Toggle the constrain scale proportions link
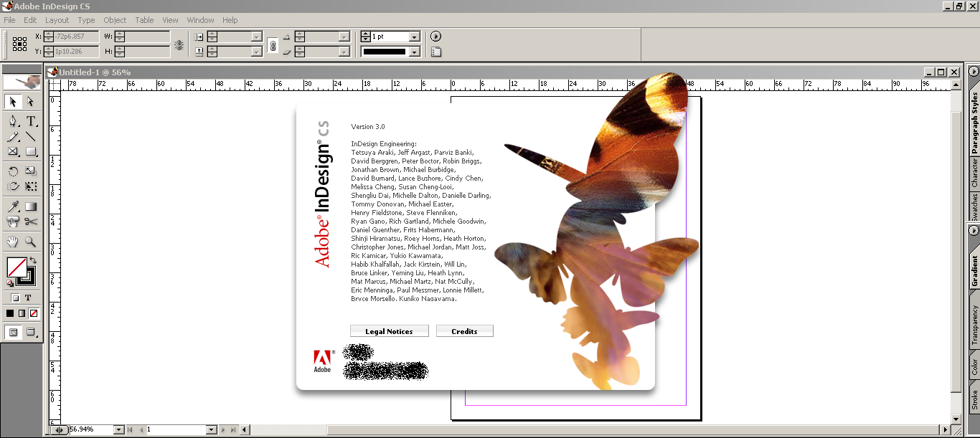This screenshot has width=980, height=438. (273, 44)
